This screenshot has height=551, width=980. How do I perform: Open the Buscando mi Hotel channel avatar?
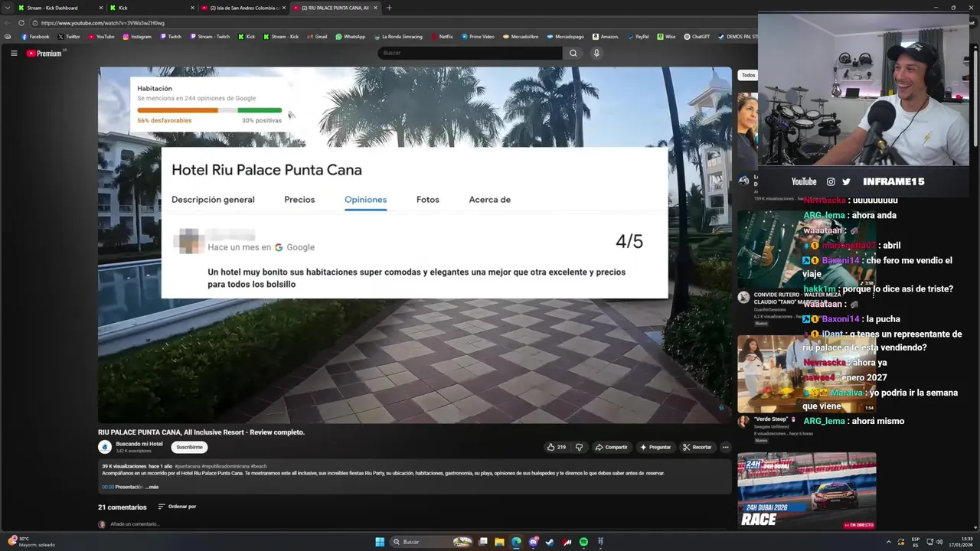pos(105,447)
